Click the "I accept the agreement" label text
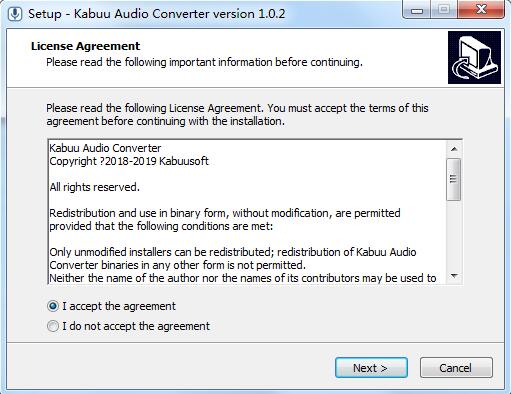Screen dimensions: 511x394 tap(119, 306)
